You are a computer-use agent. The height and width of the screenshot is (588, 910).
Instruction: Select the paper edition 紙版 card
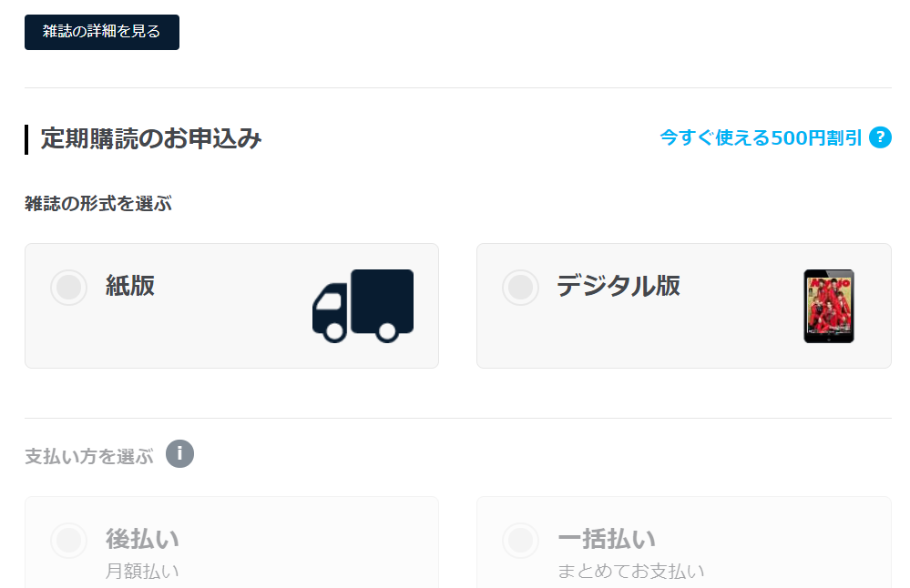pyautogui.click(x=231, y=306)
